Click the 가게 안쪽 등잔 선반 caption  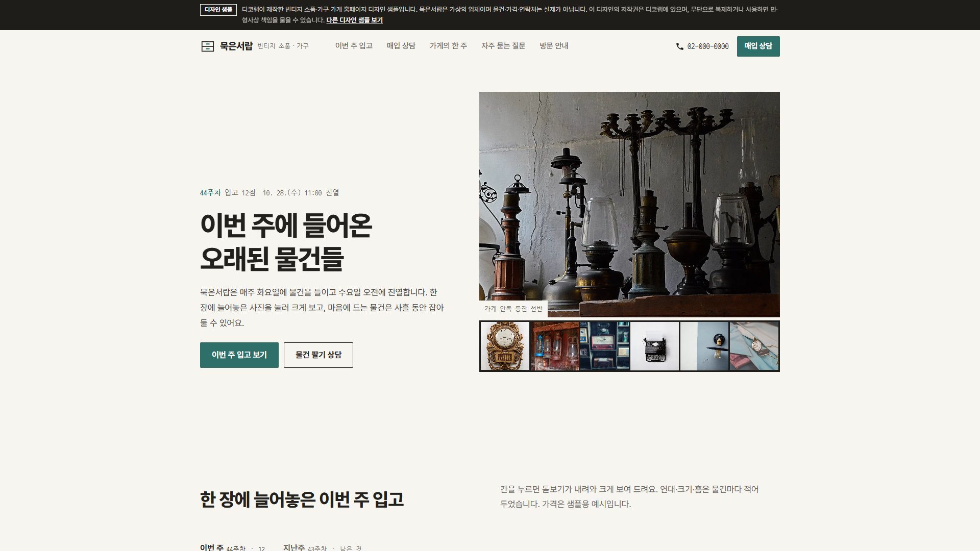click(513, 309)
